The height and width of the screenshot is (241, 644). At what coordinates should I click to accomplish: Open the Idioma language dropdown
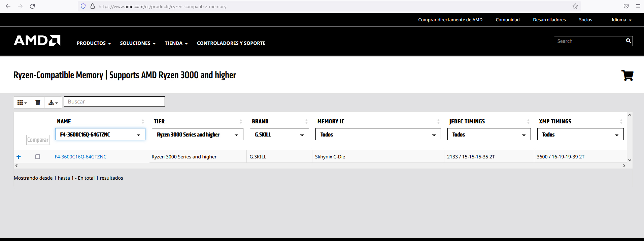tap(621, 20)
